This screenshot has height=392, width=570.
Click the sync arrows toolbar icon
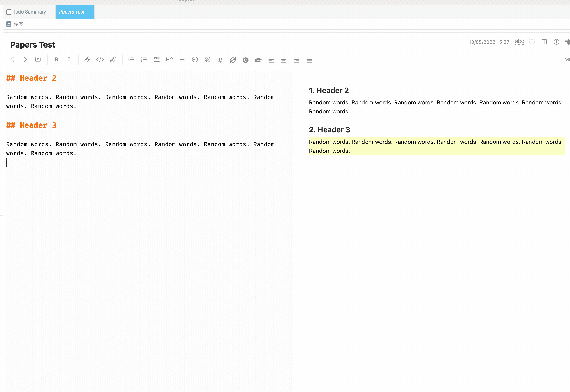point(233,60)
